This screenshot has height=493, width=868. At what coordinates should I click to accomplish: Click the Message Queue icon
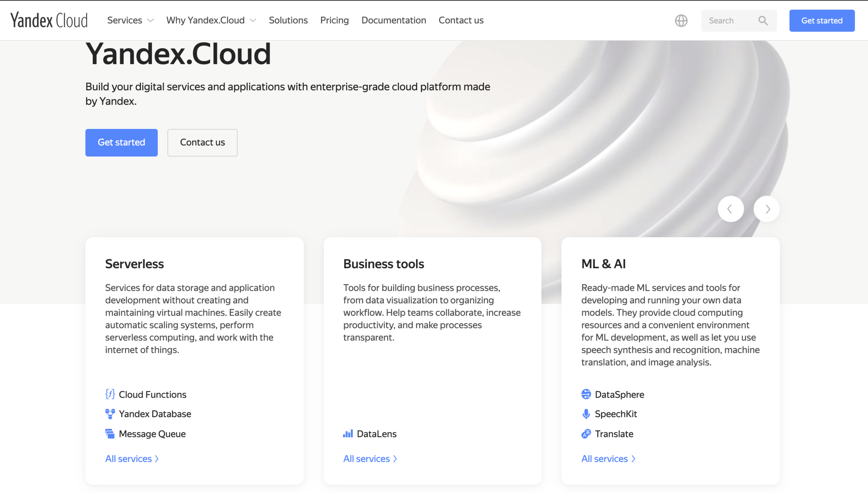(110, 433)
